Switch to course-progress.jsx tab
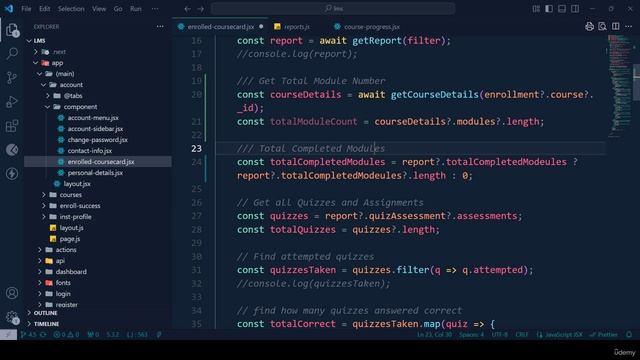 371,27
